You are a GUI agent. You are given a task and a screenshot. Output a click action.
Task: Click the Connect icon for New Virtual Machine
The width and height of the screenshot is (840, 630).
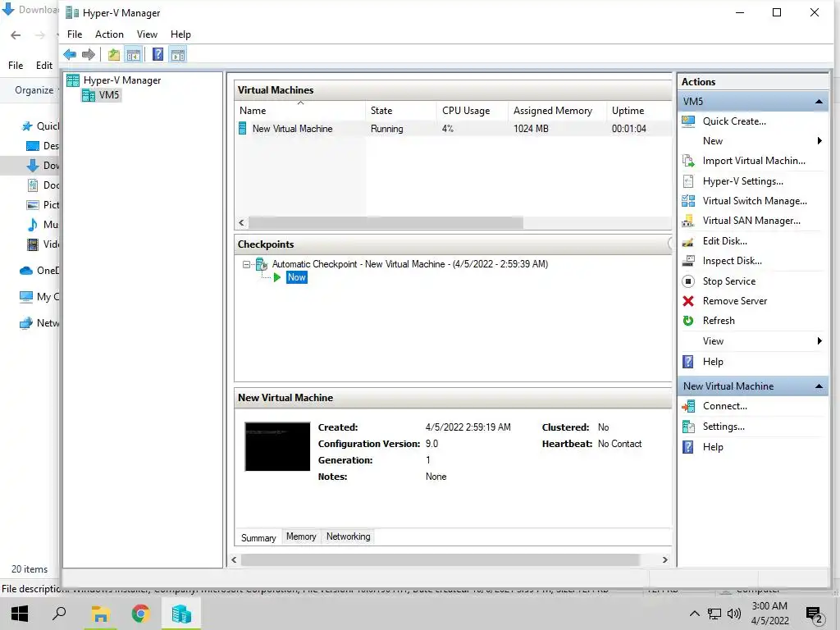(x=688, y=406)
